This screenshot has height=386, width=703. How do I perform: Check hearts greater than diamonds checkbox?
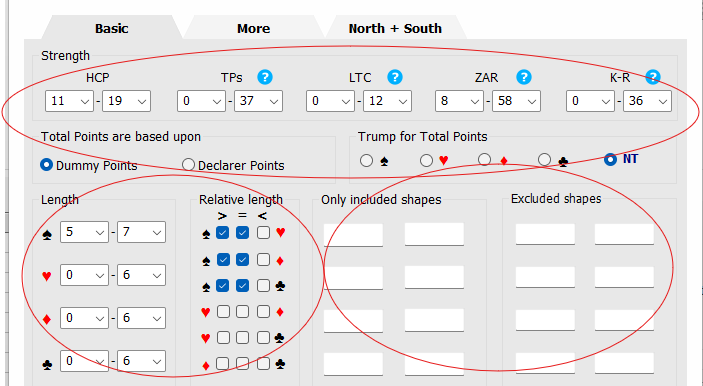pos(223,312)
